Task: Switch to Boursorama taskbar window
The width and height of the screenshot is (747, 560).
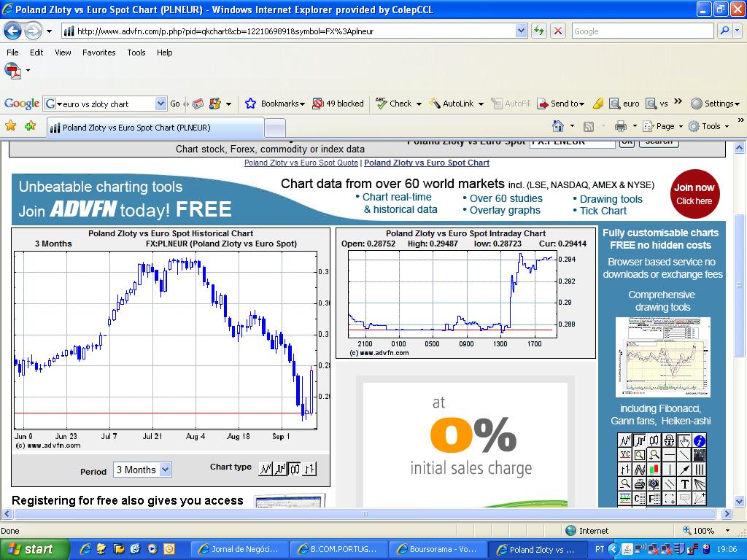Action: point(438,550)
